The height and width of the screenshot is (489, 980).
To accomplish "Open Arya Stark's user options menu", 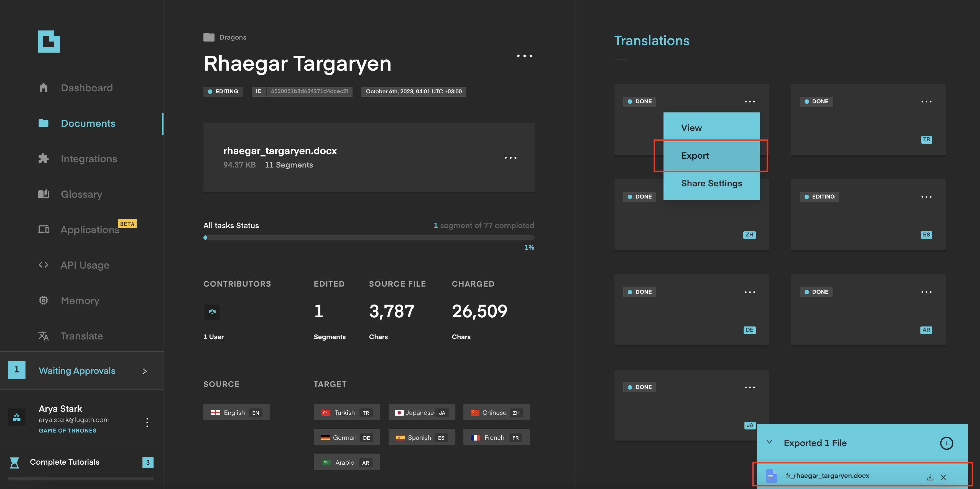I will (147, 422).
